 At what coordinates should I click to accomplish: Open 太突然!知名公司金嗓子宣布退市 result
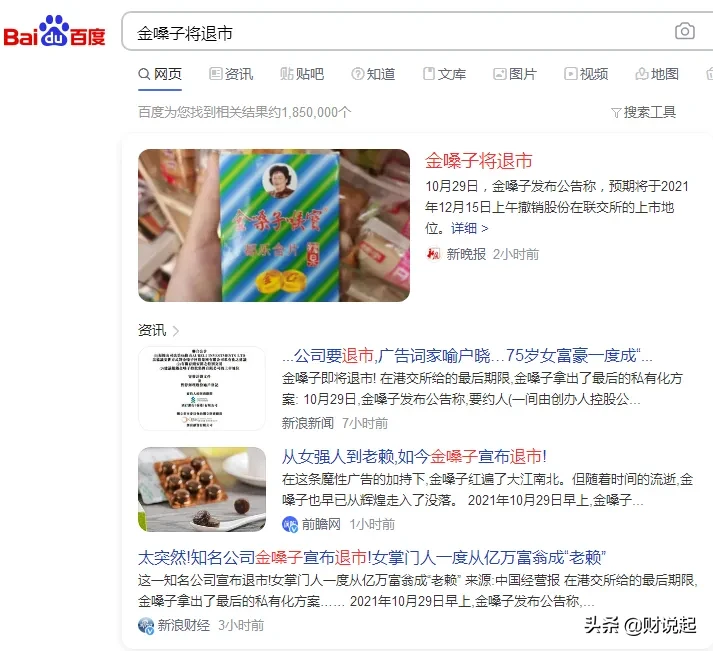point(372,557)
